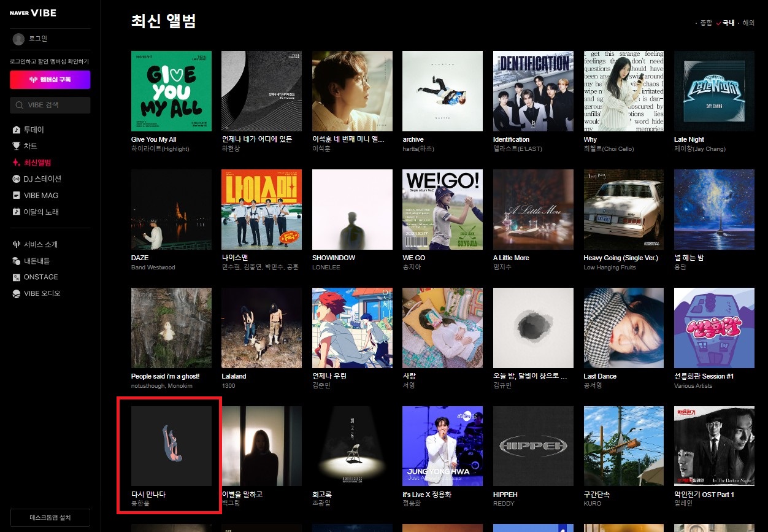The width and height of the screenshot is (768, 532).
Task: Select the 국내 filter option
Action: coord(729,23)
